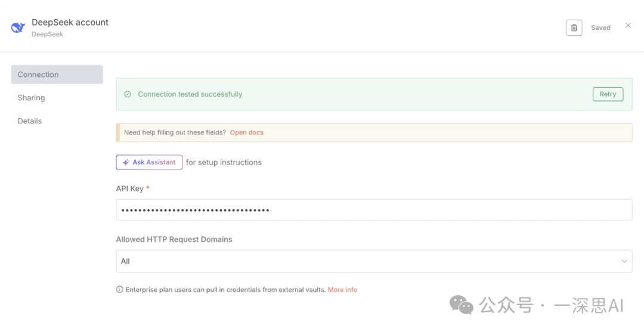Click the DeepSeek account title to rename

coord(70,22)
